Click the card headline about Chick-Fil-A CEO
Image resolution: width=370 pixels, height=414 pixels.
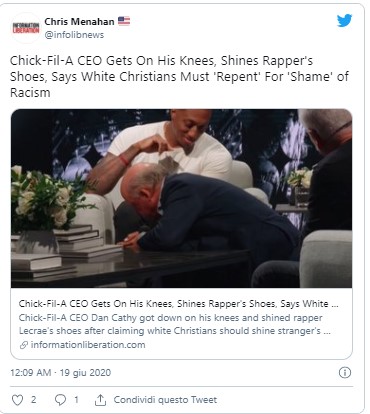179,304
